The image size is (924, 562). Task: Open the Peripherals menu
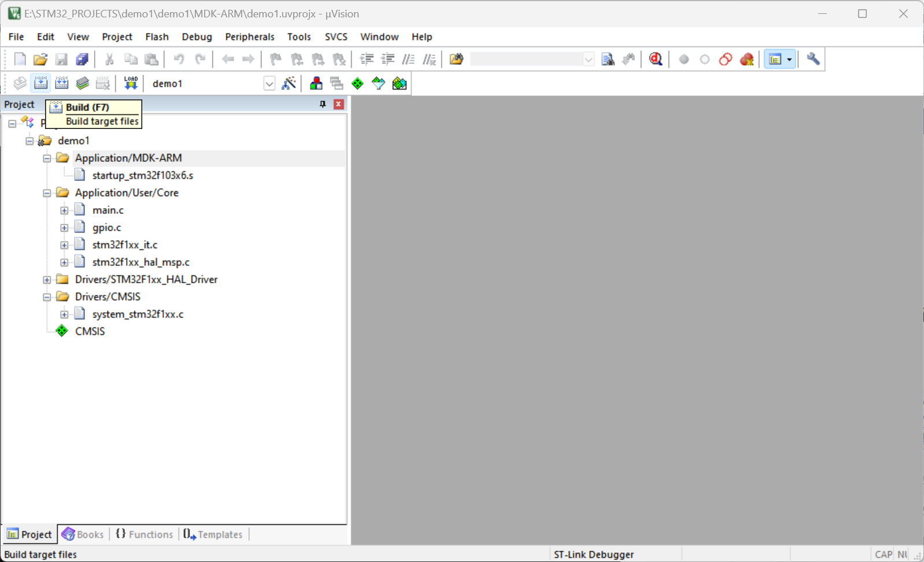pos(250,36)
